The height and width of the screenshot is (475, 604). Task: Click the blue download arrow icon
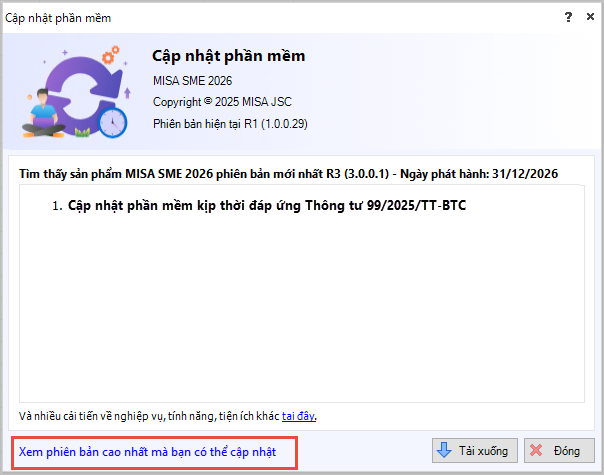(x=444, y=450)
